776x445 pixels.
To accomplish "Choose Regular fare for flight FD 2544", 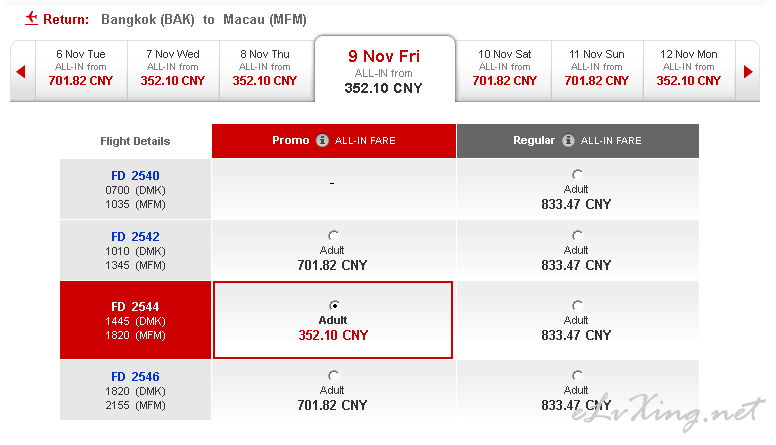I will pos(577,305).
